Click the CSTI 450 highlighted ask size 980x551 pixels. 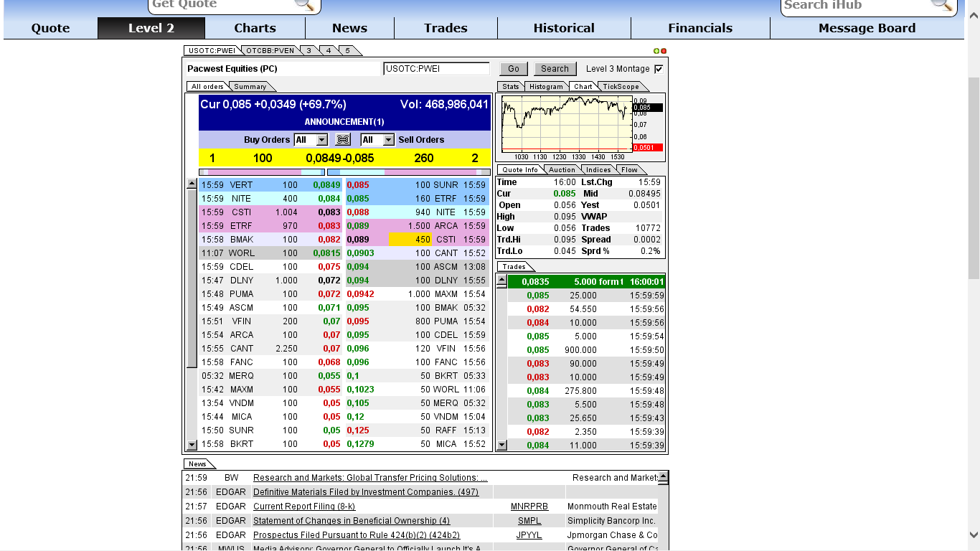pyautogui.click(x=410, y=240)
